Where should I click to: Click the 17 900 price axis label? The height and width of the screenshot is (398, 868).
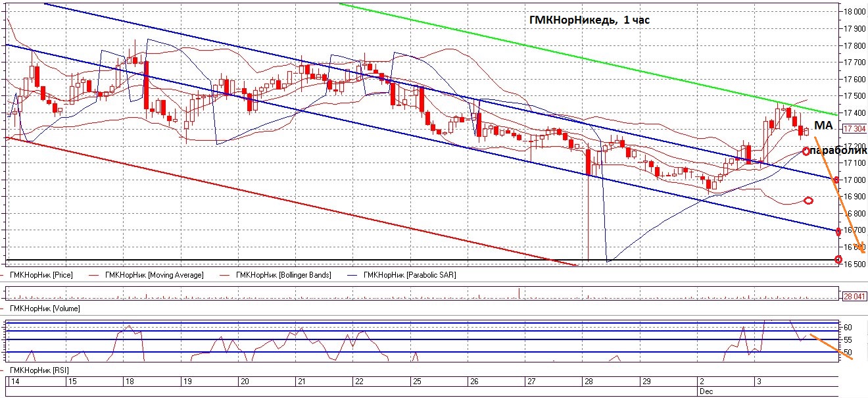(854, 29)
